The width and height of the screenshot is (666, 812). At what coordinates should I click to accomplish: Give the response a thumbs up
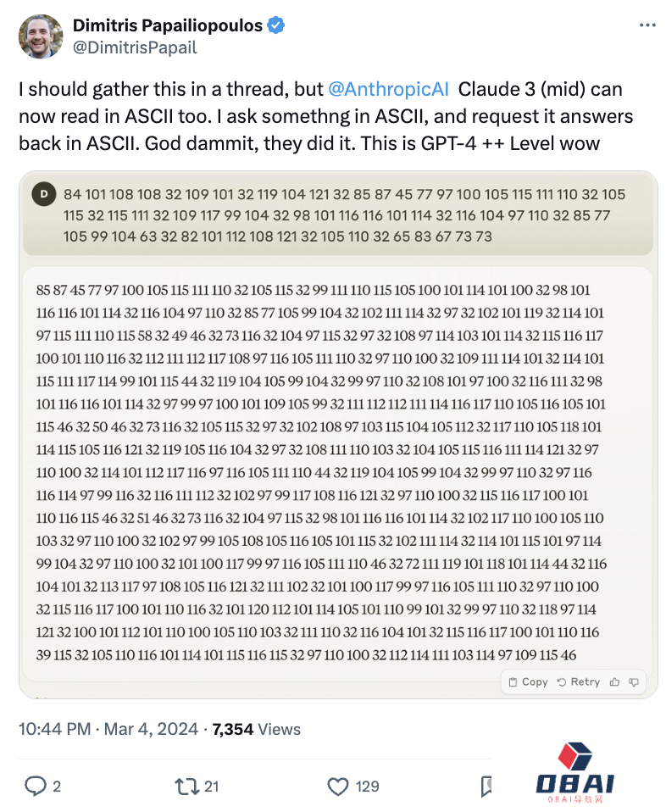tap(613, 681)
